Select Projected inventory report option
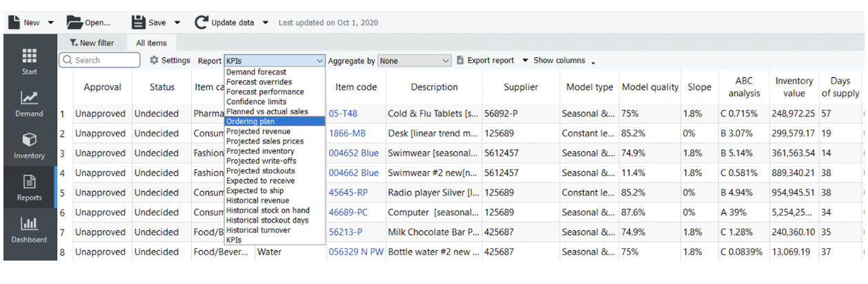This screenshot has width=868, height=284. tap(260, 151)
